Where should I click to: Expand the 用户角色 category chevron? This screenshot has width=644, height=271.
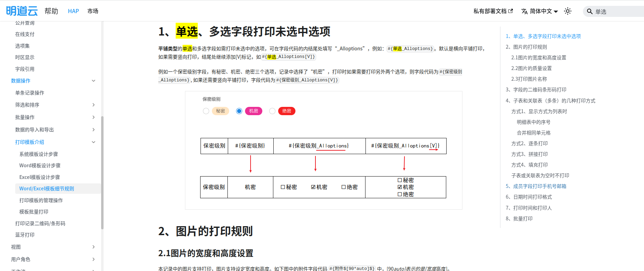[x=94, y=259]
